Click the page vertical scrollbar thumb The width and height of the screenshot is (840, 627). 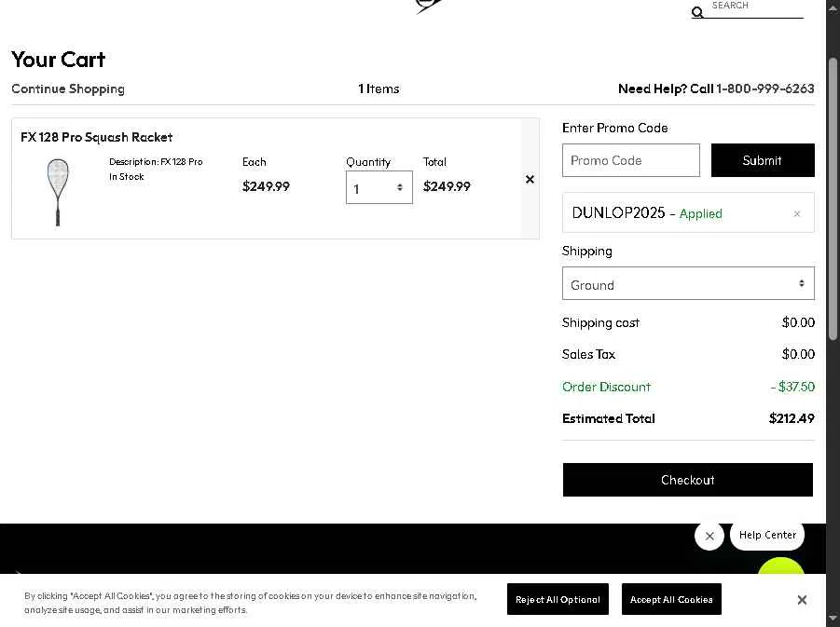pyautogui.click(x=833, y=198)
